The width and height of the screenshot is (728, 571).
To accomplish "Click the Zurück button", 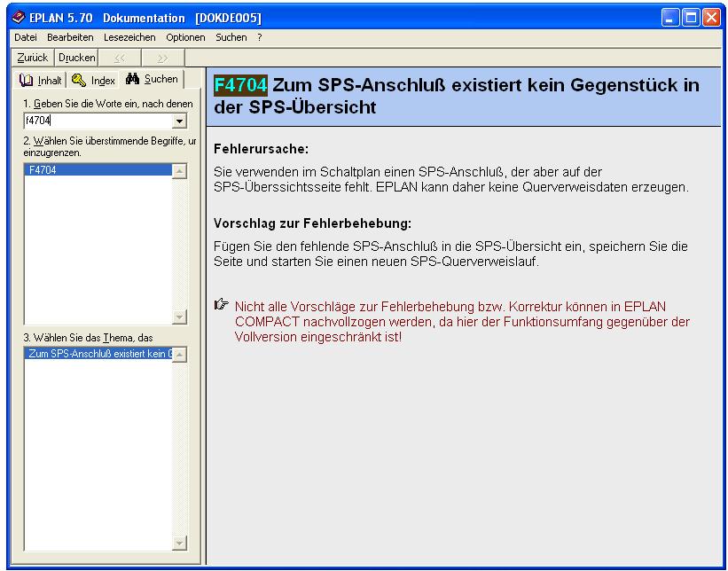I will pos(33,58).
